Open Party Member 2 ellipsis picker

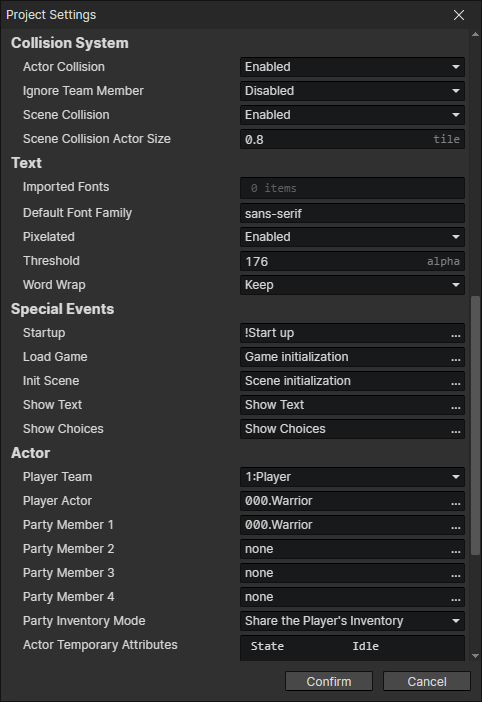pos(456,549)
